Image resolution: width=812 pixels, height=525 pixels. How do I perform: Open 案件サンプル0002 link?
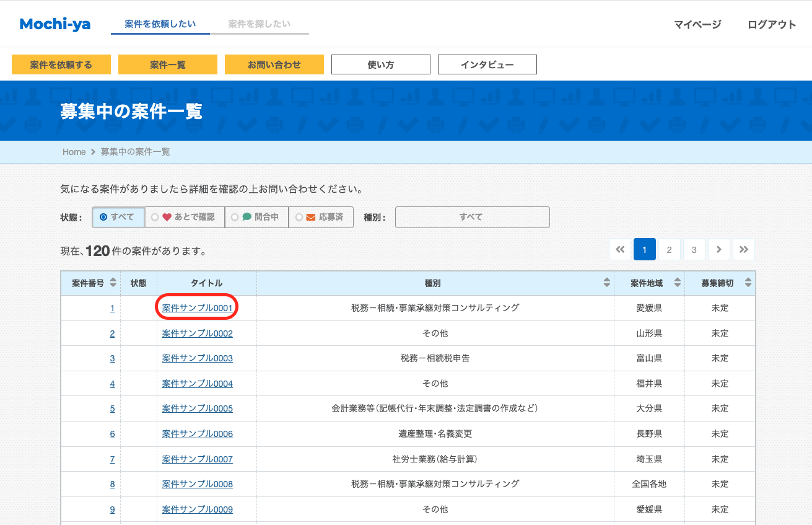pyautogui.click(x=197, y=333)
